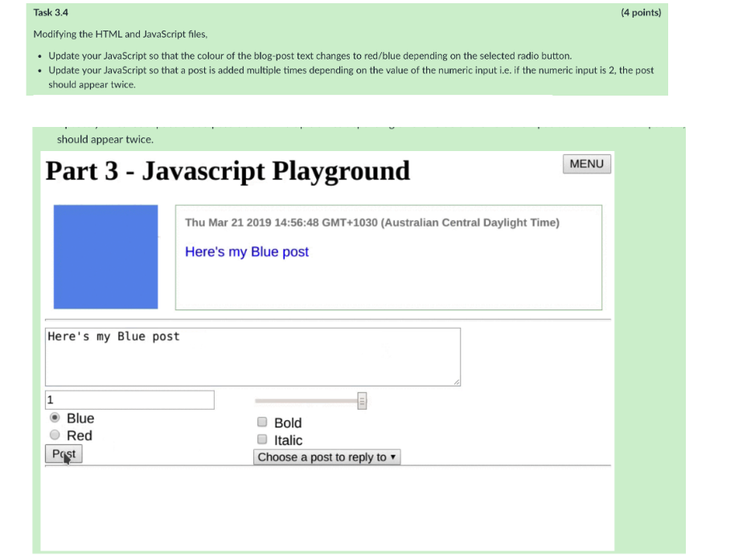Viewport: 755px width, 560px height.
Task: Click the slider track to change its value
Action: [x=306, y=399]
